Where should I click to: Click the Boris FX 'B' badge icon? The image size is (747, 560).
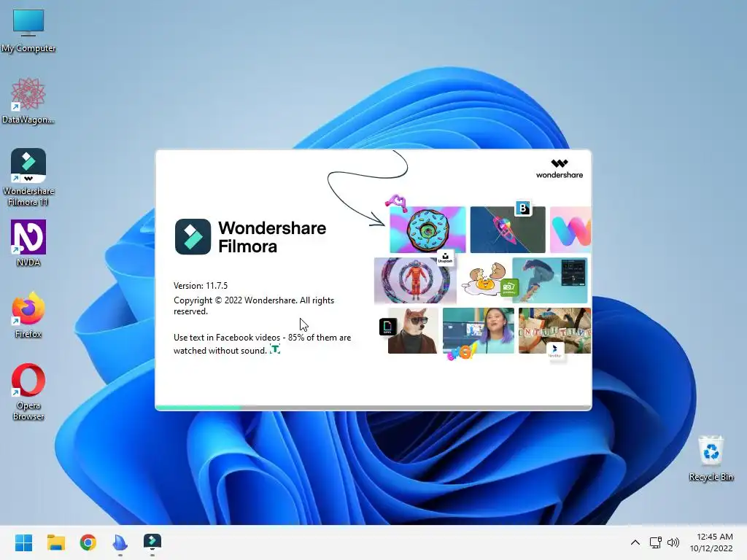click(522, 208)
